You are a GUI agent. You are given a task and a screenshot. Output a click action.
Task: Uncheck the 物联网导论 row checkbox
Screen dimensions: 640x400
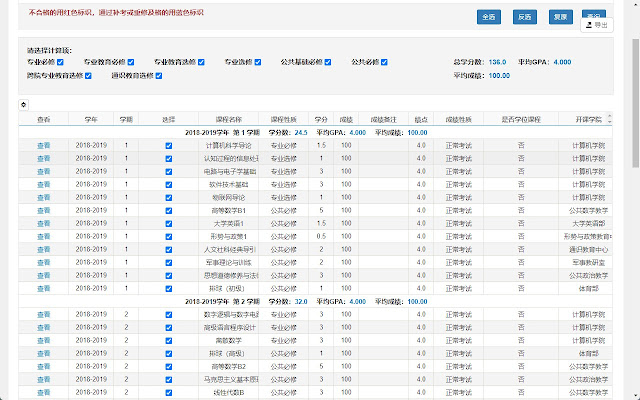tap(169, 198)
